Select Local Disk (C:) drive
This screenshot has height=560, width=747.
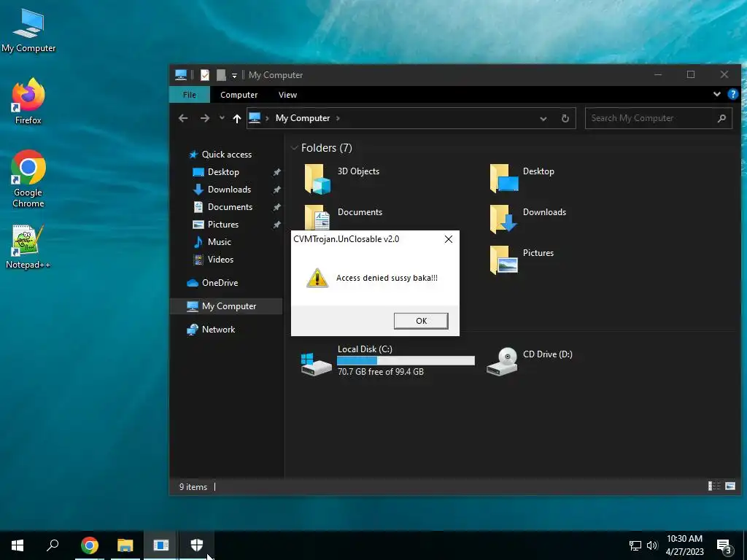387,361
